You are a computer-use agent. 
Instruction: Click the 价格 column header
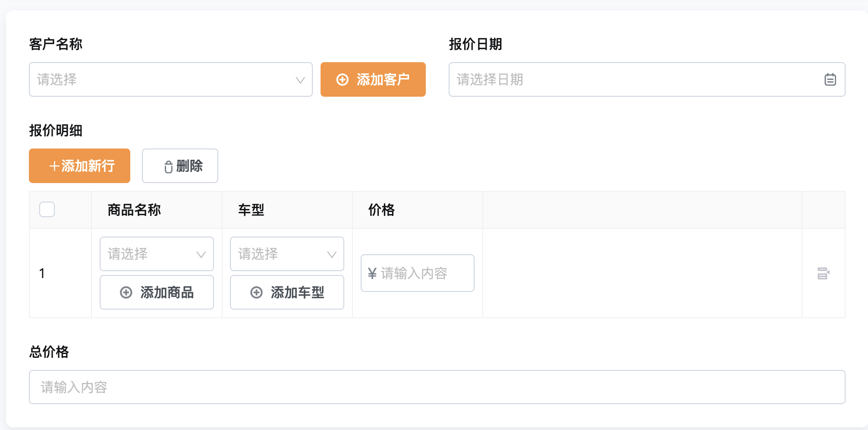click(x=382, y=210)
